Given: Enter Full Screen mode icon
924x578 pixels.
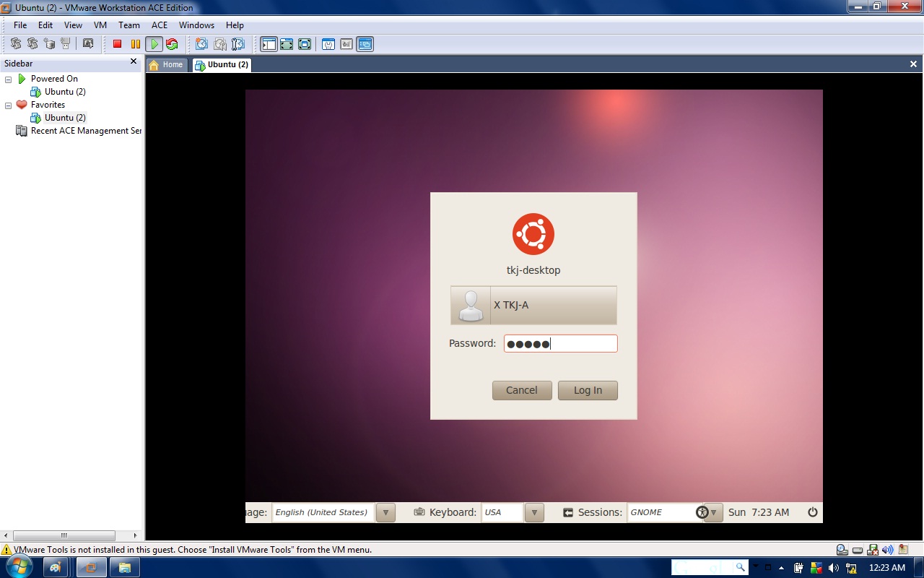Looking at the screenshot, I should tap(305, 44).
